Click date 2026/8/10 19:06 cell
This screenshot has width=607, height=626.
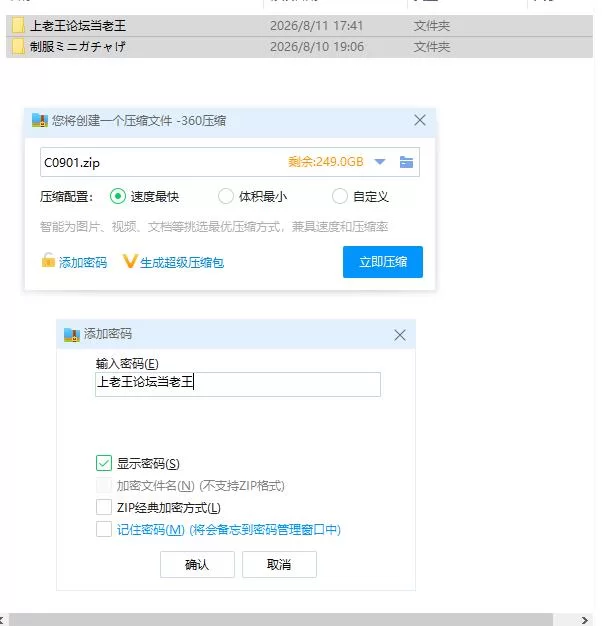317,47
